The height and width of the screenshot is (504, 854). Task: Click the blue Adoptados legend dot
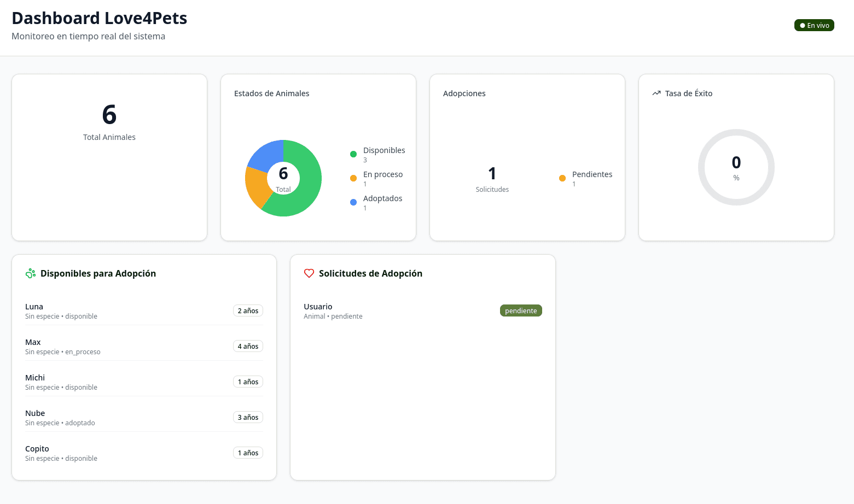coord(353,202)
